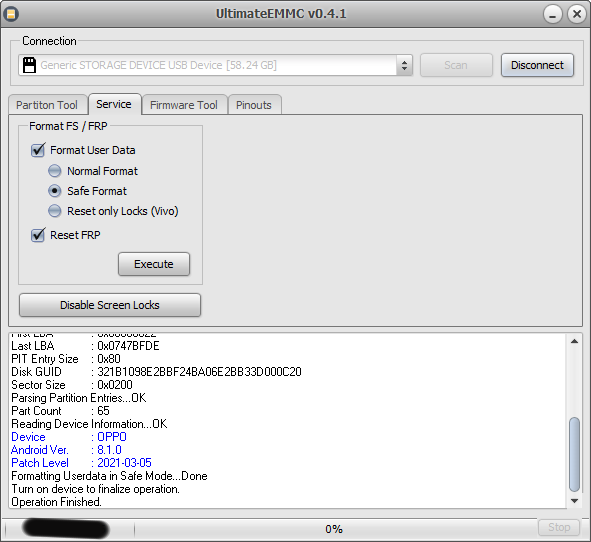Choose Reset only Locks (Vivo) option

[55, 211]
